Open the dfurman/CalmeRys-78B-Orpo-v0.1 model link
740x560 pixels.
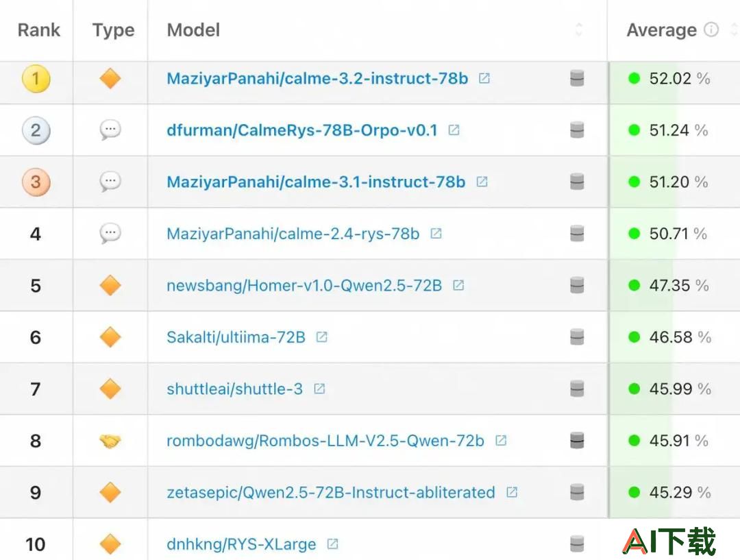click(302, 130)
